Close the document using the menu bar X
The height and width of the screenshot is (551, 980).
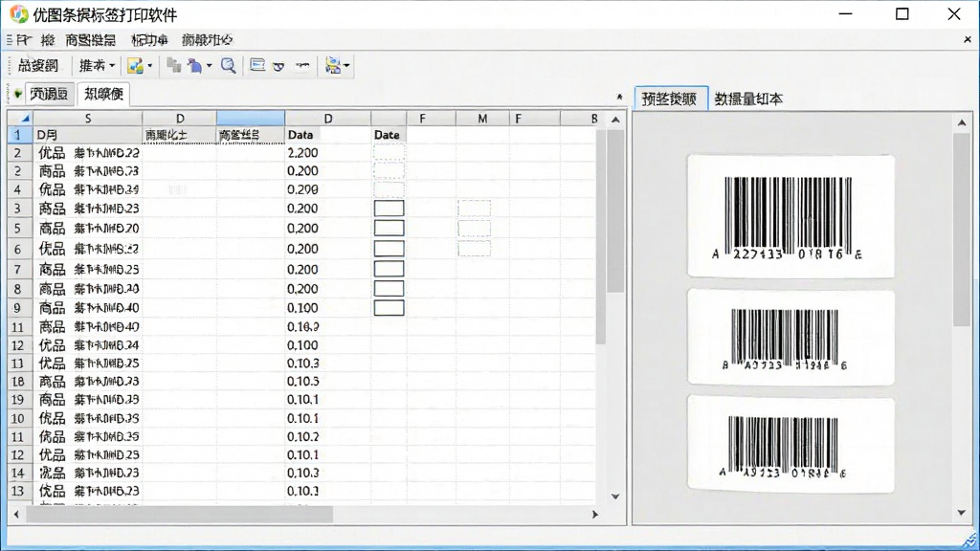(968, 39)
